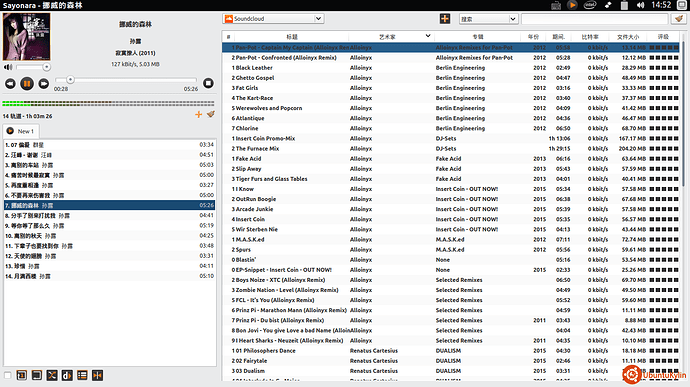Click the orange plus add-artist button
Screen dimensions: 690x387
click(x=445, y=18)
